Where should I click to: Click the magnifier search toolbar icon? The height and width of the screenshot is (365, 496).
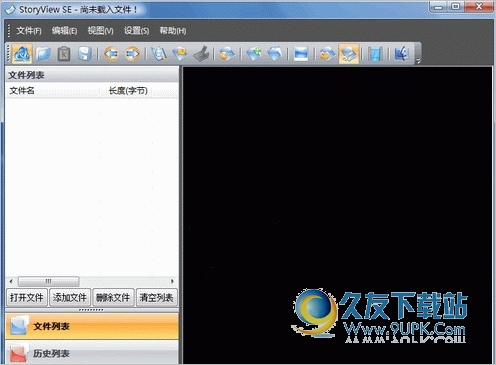click(x=159, y=54)
